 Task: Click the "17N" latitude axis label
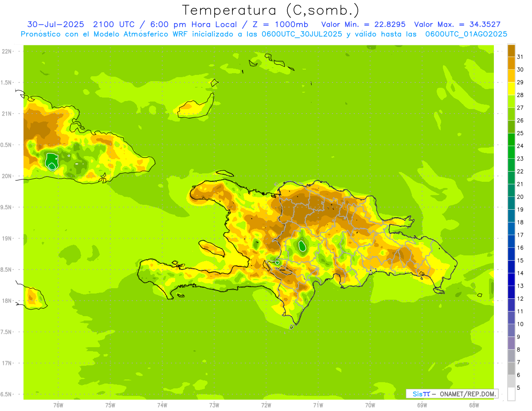pyautogui.click(x=7, y=363)
